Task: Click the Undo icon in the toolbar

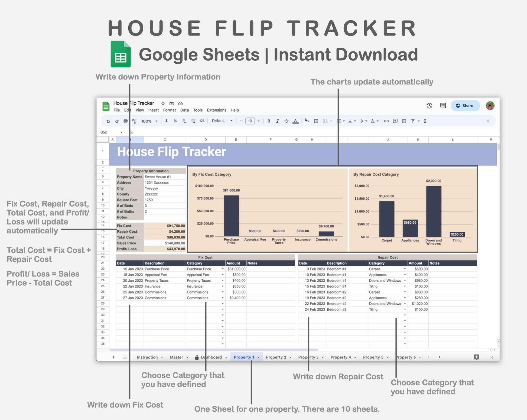Action: click(108, 121)
